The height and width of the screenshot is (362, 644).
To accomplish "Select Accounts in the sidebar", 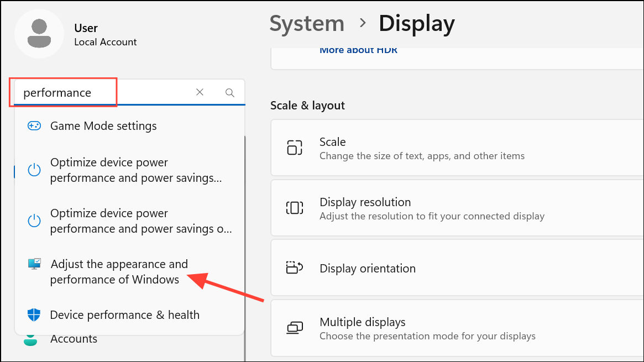I will click(x=74, y=338).
